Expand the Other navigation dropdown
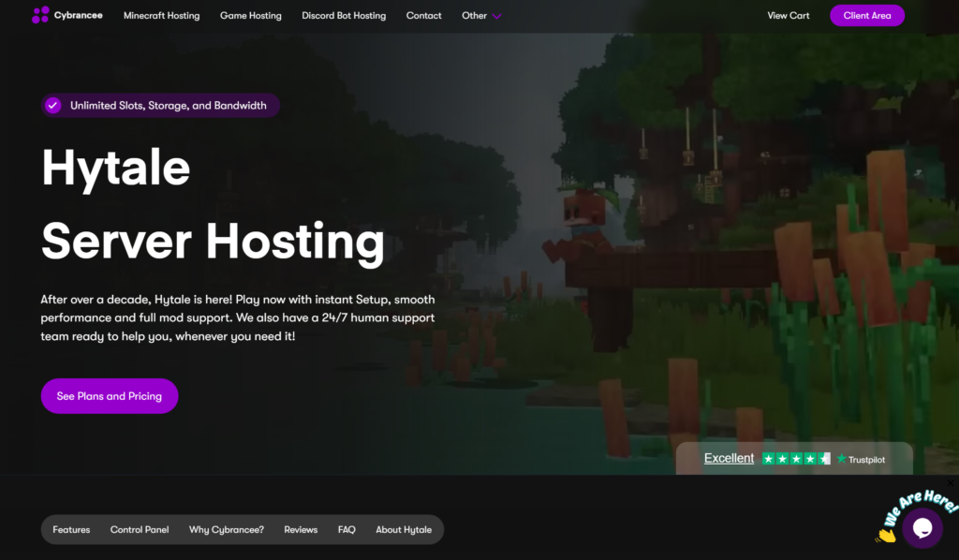Screen dimensions: 959x560 click(x=480, y=15)
